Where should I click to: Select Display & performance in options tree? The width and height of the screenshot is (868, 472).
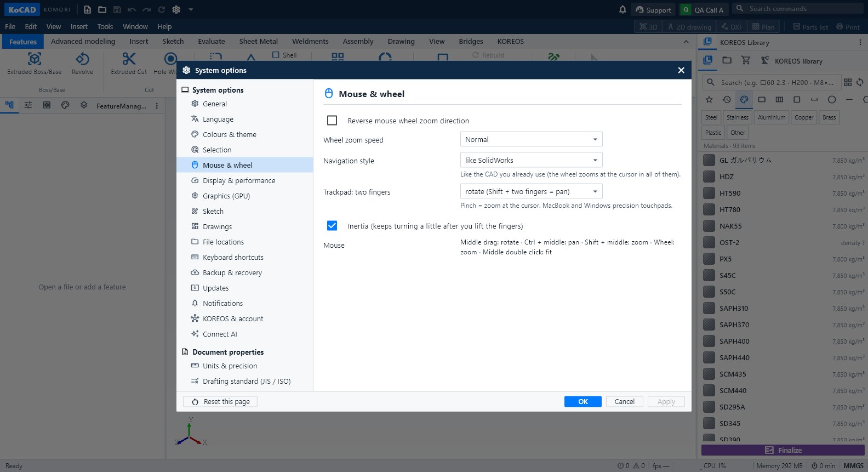[x=244, y=180]
